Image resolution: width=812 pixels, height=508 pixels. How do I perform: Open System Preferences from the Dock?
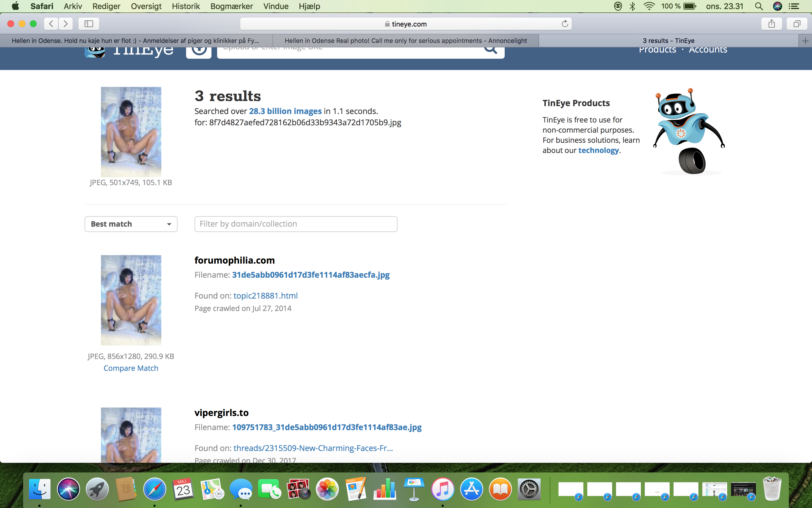pos(529,489)
